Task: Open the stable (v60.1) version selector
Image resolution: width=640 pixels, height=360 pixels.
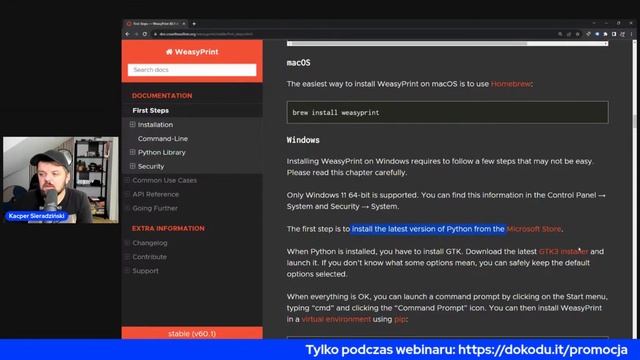Action: pos(192,333)
